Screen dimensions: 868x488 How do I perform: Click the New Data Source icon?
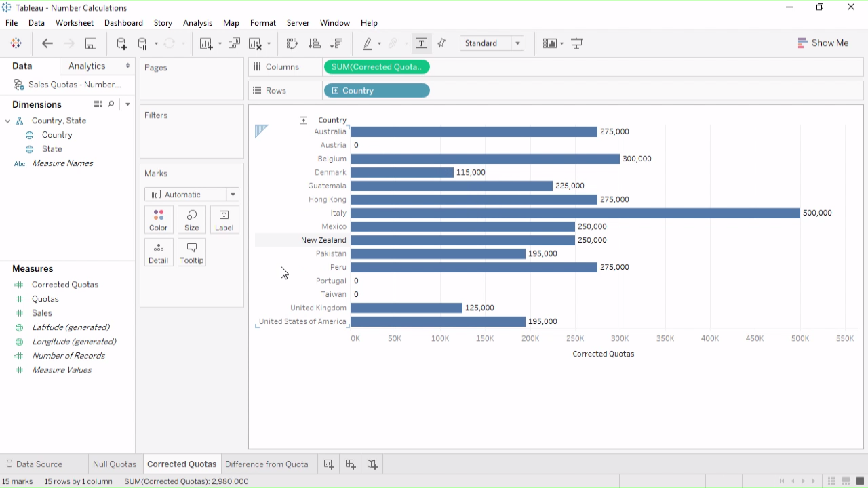pyautogui.click(x=121, y=43)
